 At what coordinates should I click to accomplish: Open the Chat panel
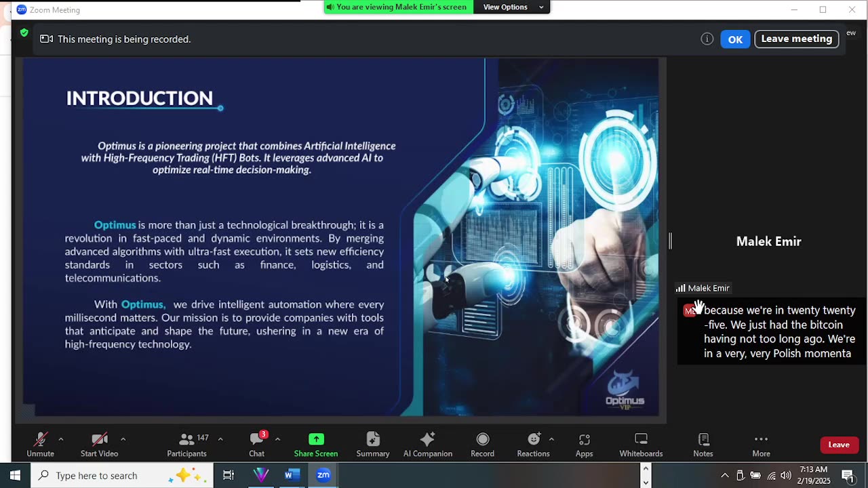tap(256, 445)
